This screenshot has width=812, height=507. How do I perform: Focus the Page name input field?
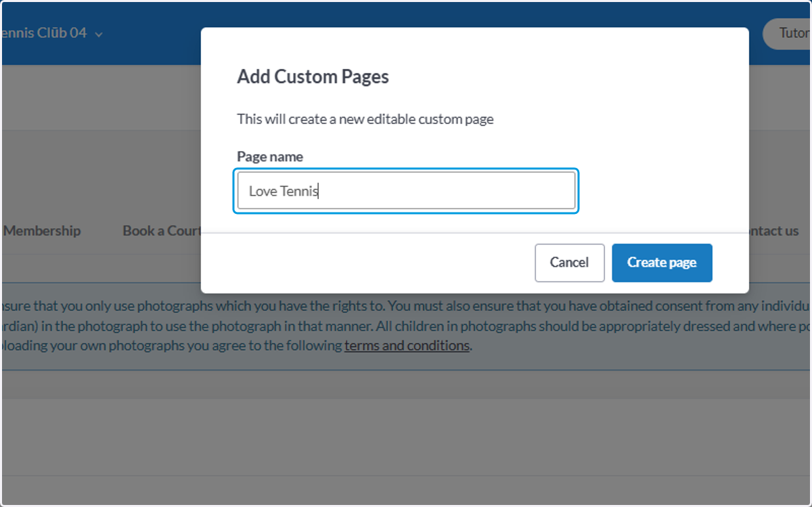tap(406, 191)
